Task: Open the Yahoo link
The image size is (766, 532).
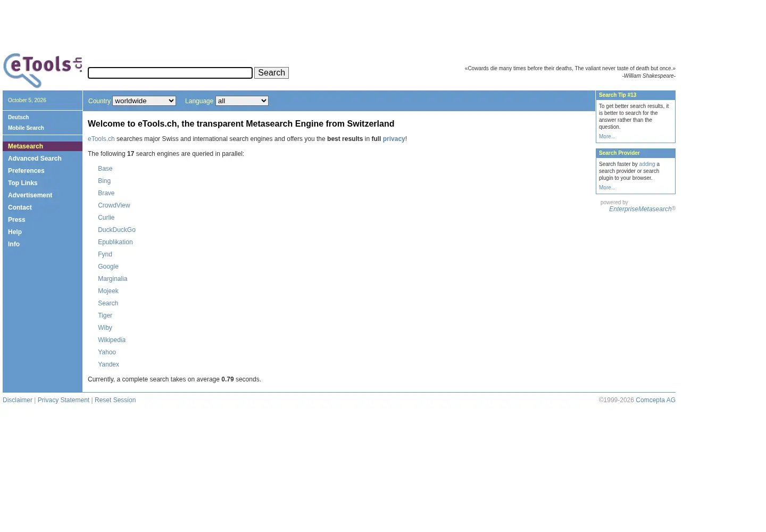Action: tap(107, 352)
